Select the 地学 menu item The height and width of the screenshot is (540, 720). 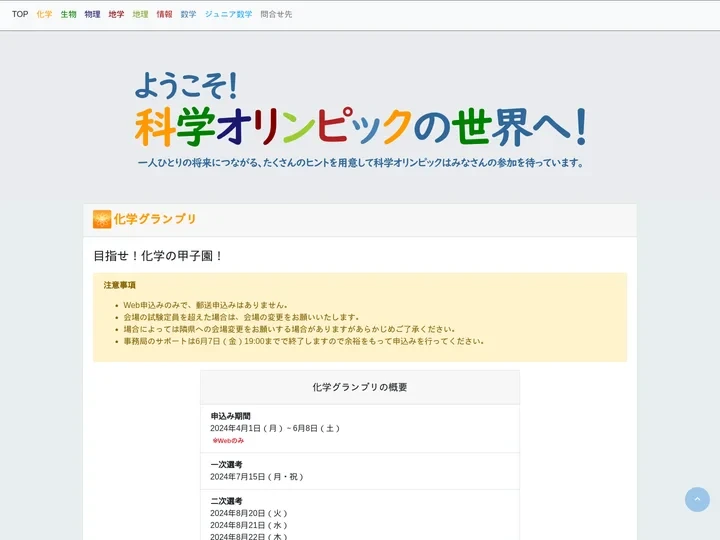(x=116, y=14)
